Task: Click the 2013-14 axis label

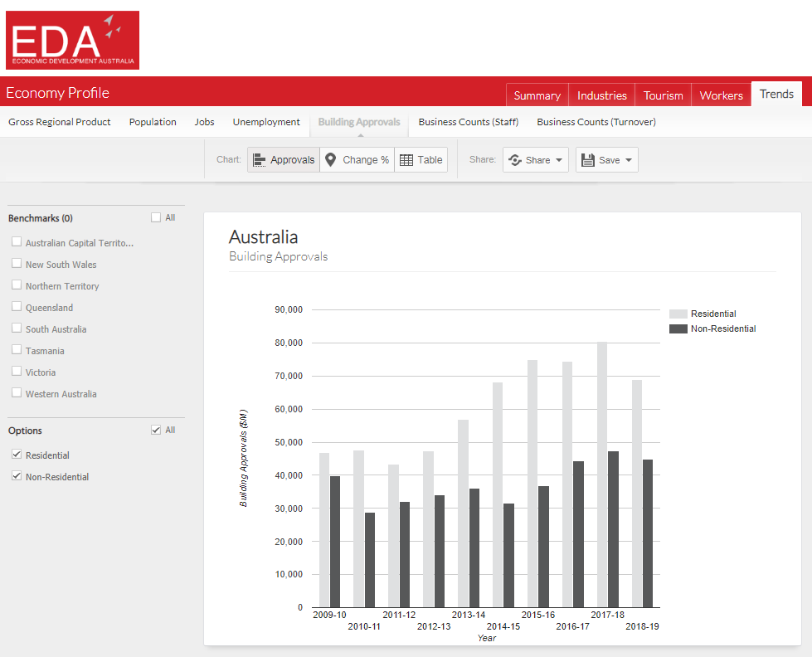Action: pyautogui.click(x=468, y=615)
